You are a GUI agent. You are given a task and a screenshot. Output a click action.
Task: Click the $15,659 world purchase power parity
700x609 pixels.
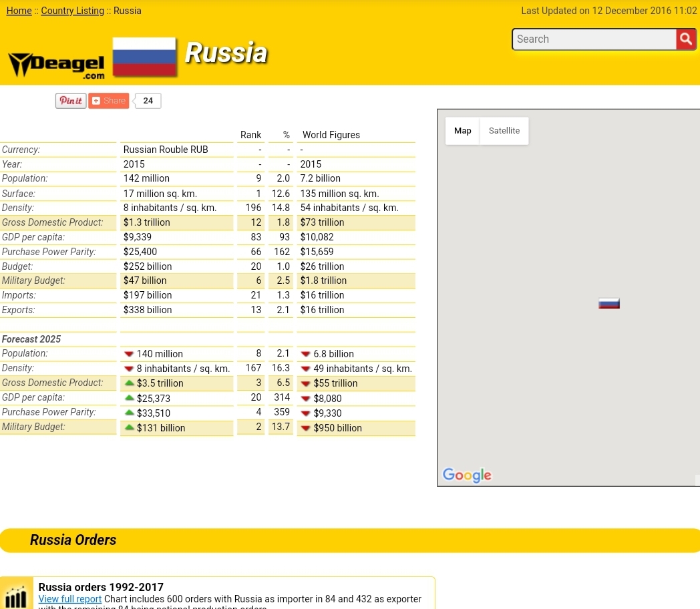[317, 252]
